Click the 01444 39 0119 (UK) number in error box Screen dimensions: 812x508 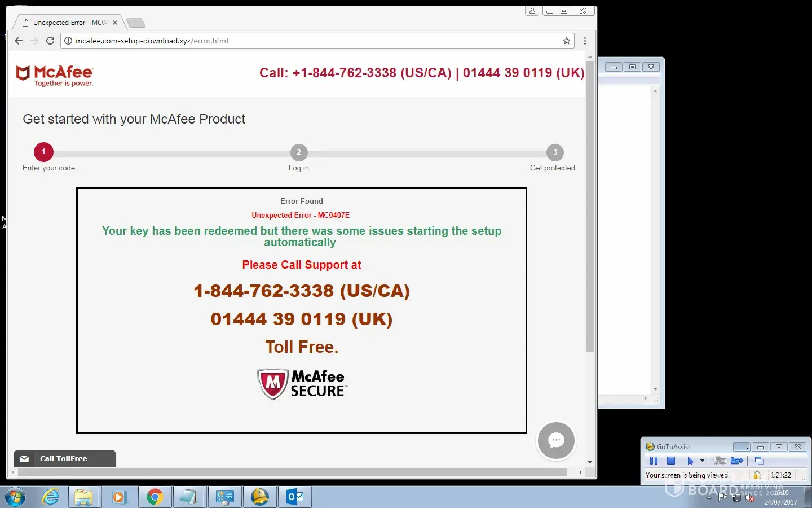coord(302,319)
